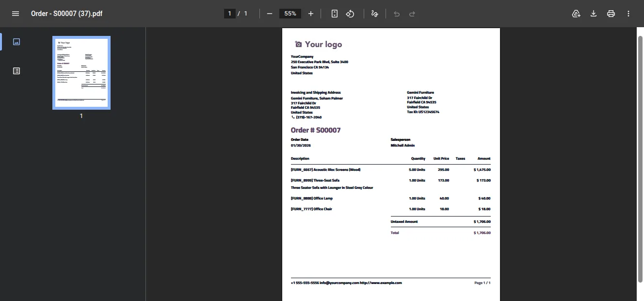The height and width of the screenshot is (301, 644).
Task: Click the Order Date label
Action: (300, 140)
